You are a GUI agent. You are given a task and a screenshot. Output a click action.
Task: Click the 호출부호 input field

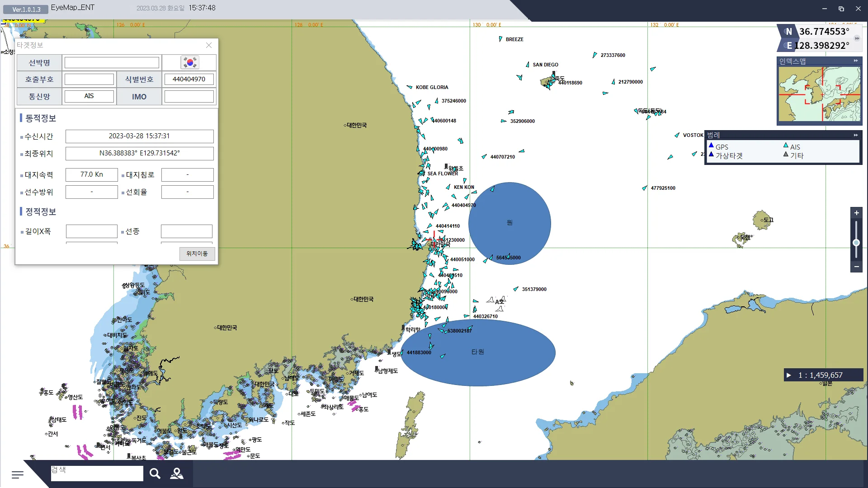(89, 80)
